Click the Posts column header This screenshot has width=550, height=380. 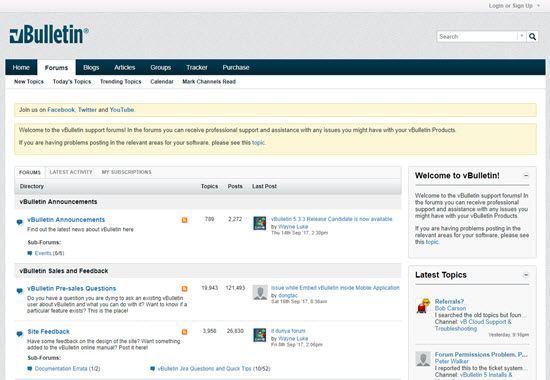point(235,186)
